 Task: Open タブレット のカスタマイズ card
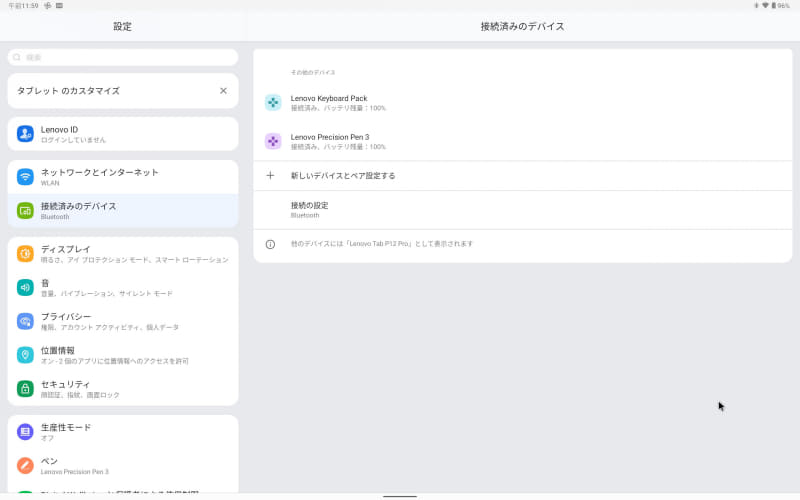pyautogui.click(x=123, y=91)
